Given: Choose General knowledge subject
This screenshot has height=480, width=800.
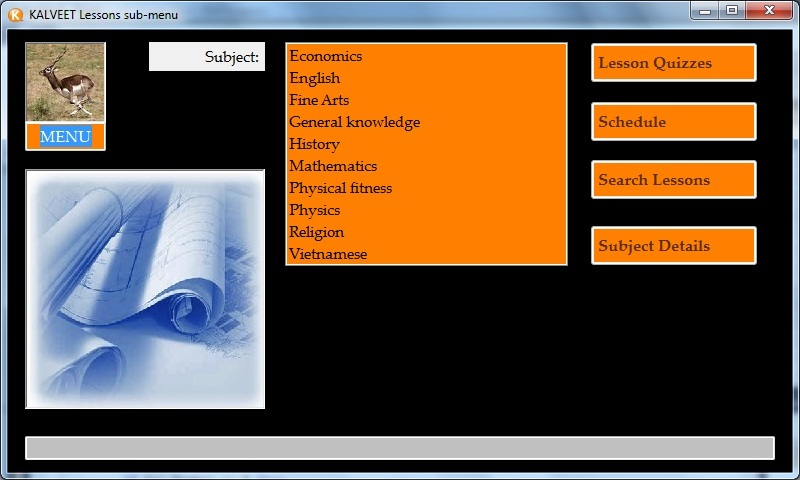Looking at the screenshot, I should point(426,122).
